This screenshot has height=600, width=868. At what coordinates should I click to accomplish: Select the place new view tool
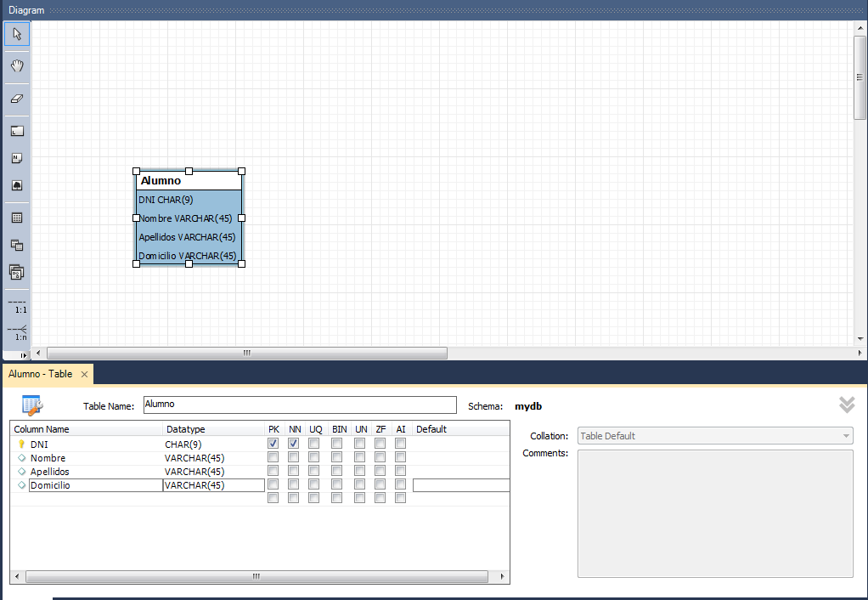click(16, 245)
